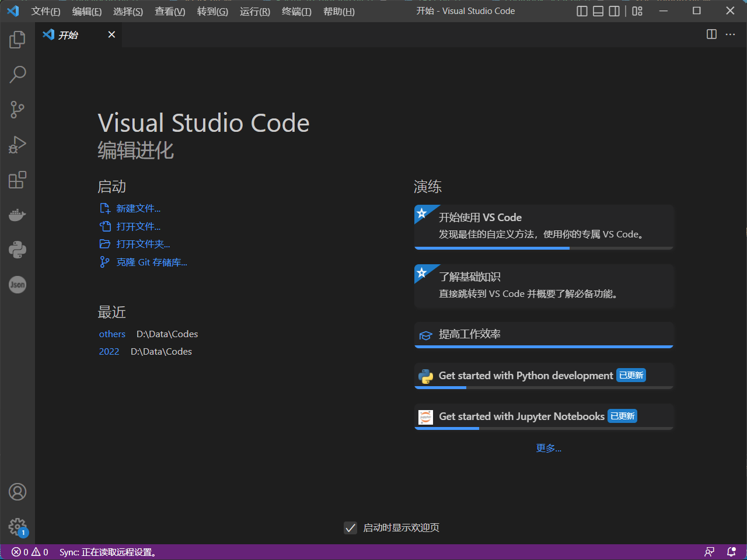Open the 查看(V) menu
The width and height of the screenshot is (747, 560).
click(x=170, y=11)
